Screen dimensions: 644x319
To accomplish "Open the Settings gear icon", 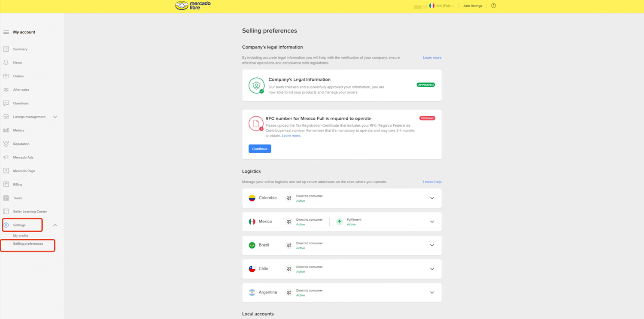I will 6,225.
